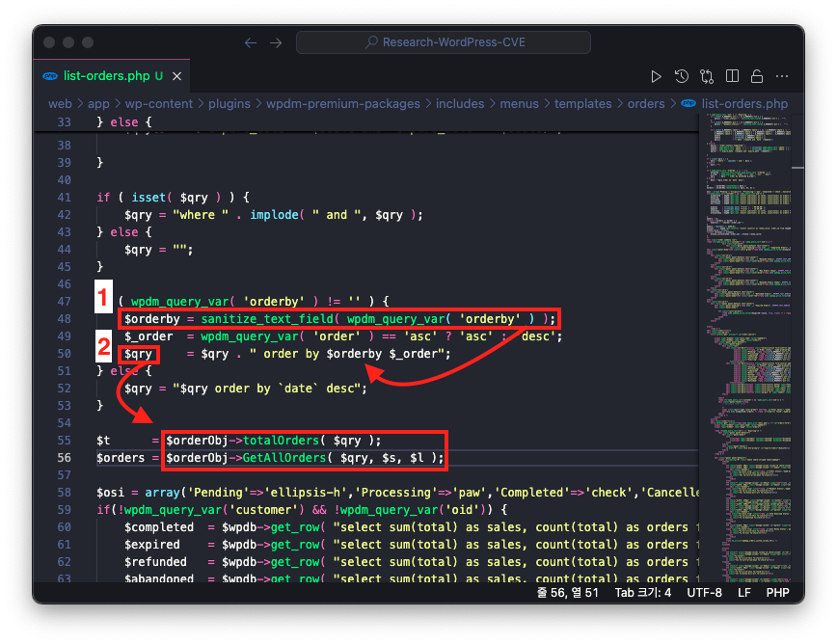Click '$refunded' variable on line 62

pos(155,562)
